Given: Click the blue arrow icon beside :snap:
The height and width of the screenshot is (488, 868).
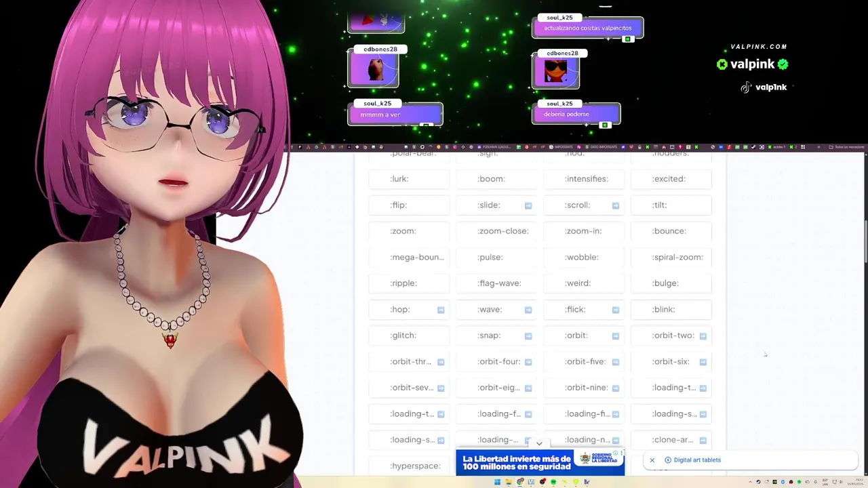Looking at the screenshot, I should [x=528, y=336].
